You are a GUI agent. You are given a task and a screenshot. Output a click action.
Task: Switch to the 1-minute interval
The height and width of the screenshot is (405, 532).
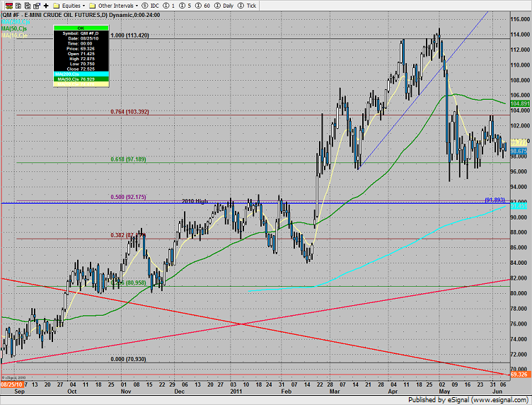click(x=173, y=6)
